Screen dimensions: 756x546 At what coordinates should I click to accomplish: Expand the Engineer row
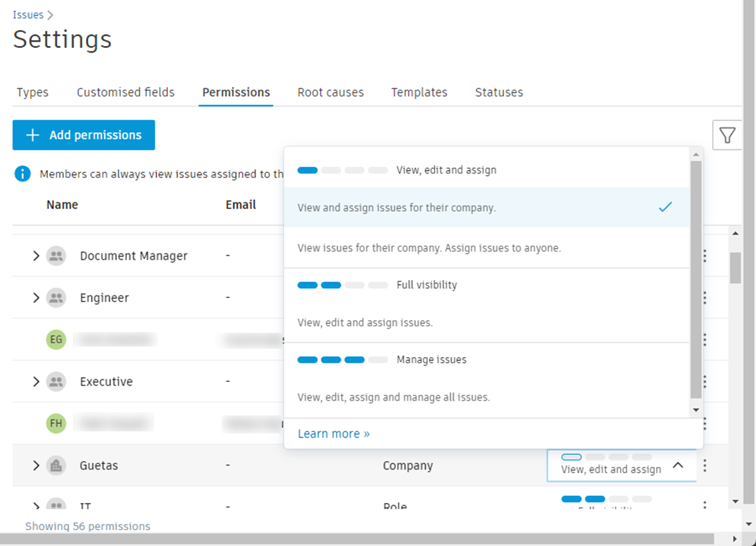pos(35,297)
